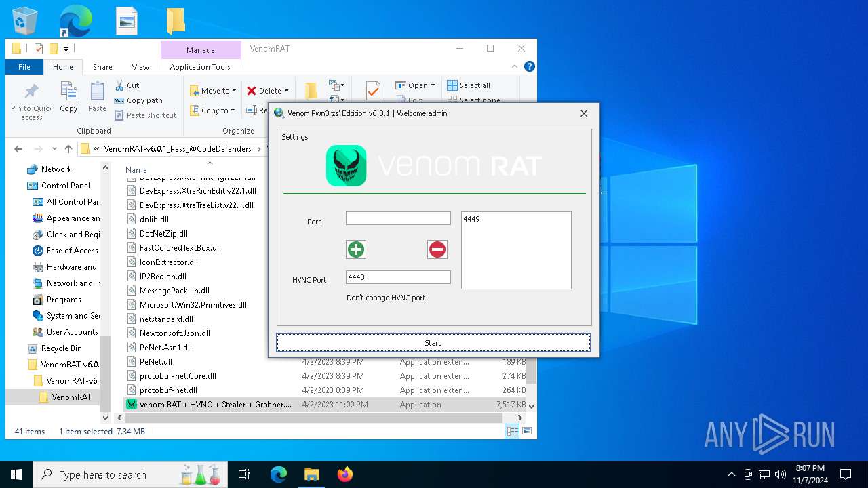This screenshot has width=868, height=488.
Task: Open Firefox from taskbar
Action: (344, 474)
